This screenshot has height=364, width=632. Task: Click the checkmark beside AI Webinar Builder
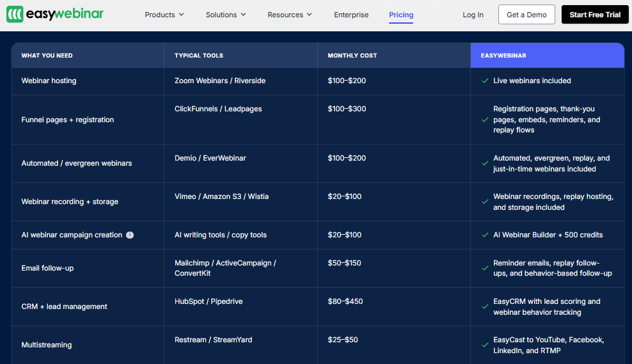485,235
